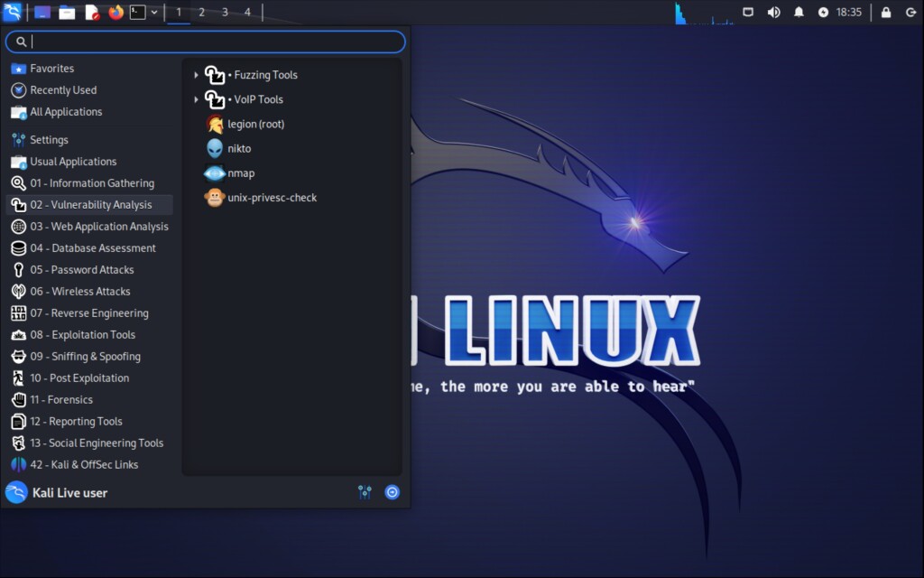Screen dimensions: 924x578
Task: Open the file manager from the top panel
Action: pos(67,12)
